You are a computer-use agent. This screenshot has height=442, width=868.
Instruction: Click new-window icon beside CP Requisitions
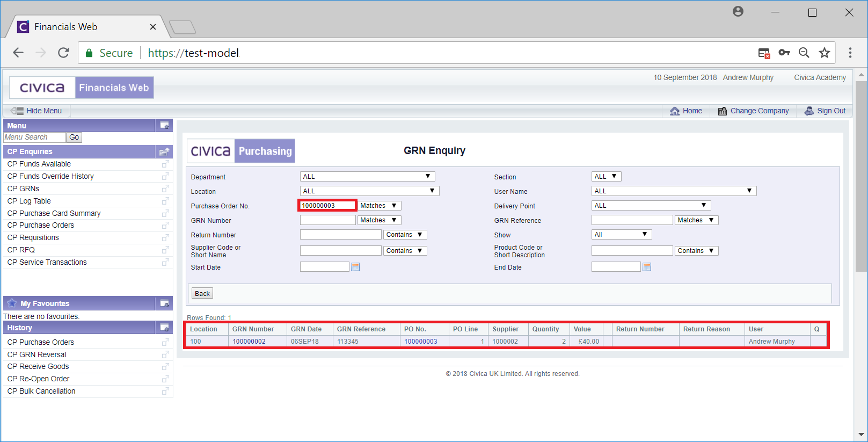click(165, 237)
